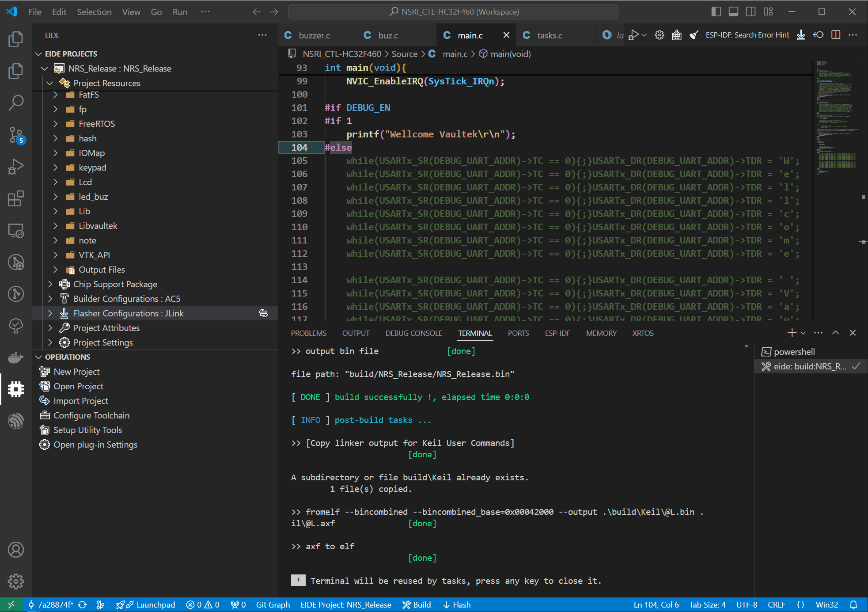The image size is (868, 612).
Task: Select the powershell terminal entry
Action: pos(811,352)
